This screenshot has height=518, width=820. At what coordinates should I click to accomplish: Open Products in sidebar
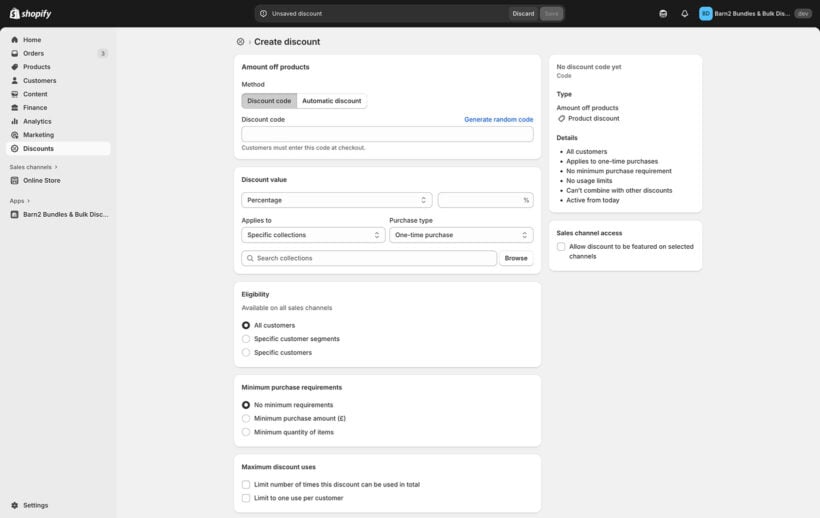[58, 67]
